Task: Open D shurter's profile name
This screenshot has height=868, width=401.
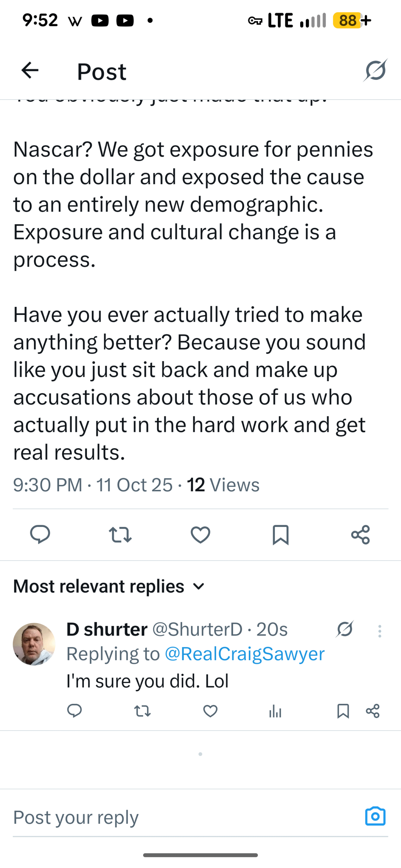Action: pos(107,629)
